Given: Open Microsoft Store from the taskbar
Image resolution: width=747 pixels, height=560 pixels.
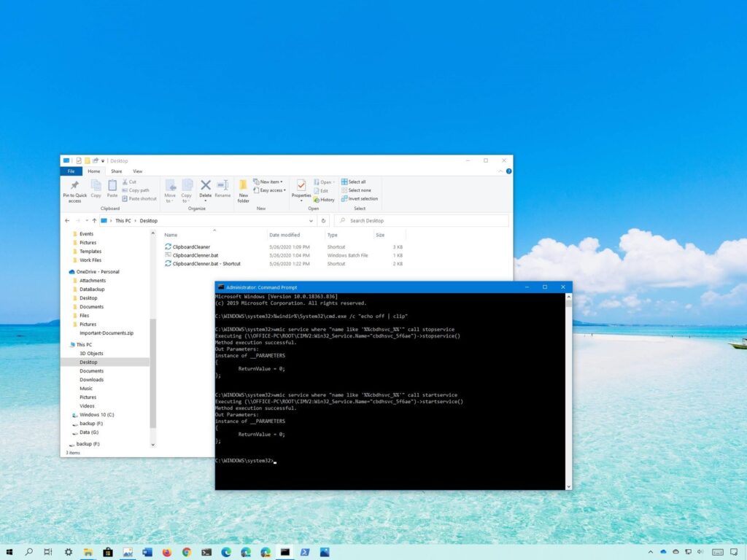Looking at the screenshot, I should coord(108,552).
